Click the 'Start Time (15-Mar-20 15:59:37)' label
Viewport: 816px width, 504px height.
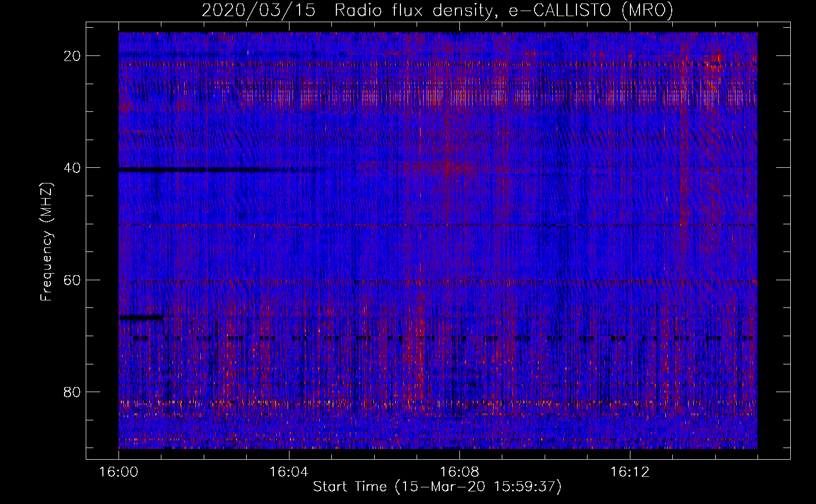click(437, 487)
